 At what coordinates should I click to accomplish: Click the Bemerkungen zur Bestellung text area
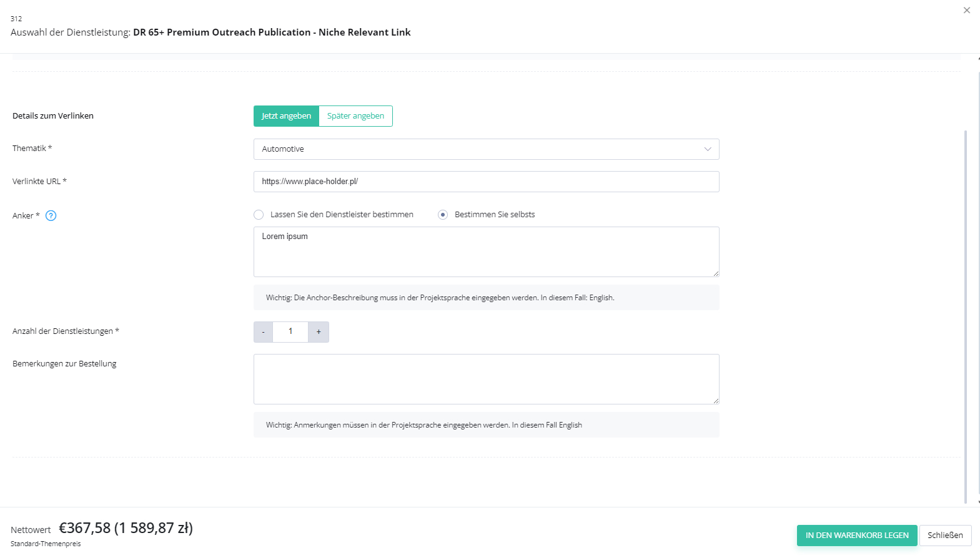[486, 379]
